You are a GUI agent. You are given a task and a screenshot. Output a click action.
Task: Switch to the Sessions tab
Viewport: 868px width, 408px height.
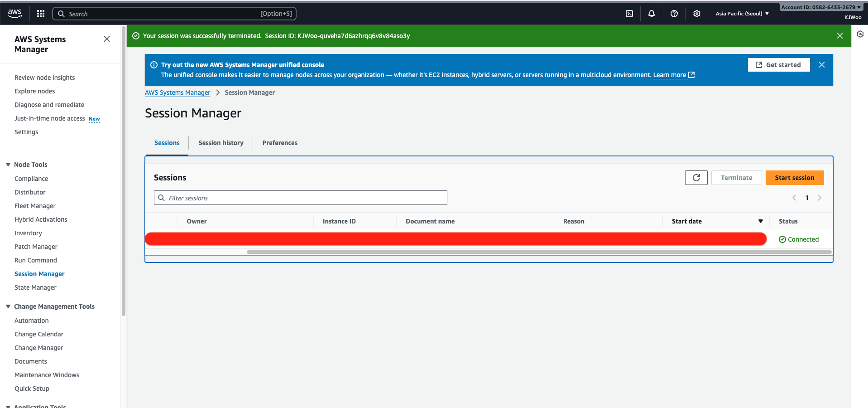tap(167, 143)
